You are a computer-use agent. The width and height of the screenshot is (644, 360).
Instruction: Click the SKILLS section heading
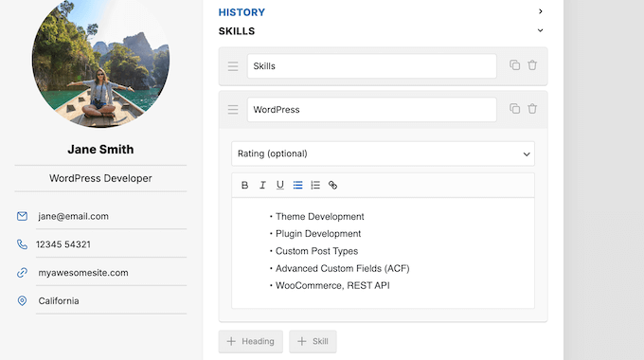coord(237,31)
